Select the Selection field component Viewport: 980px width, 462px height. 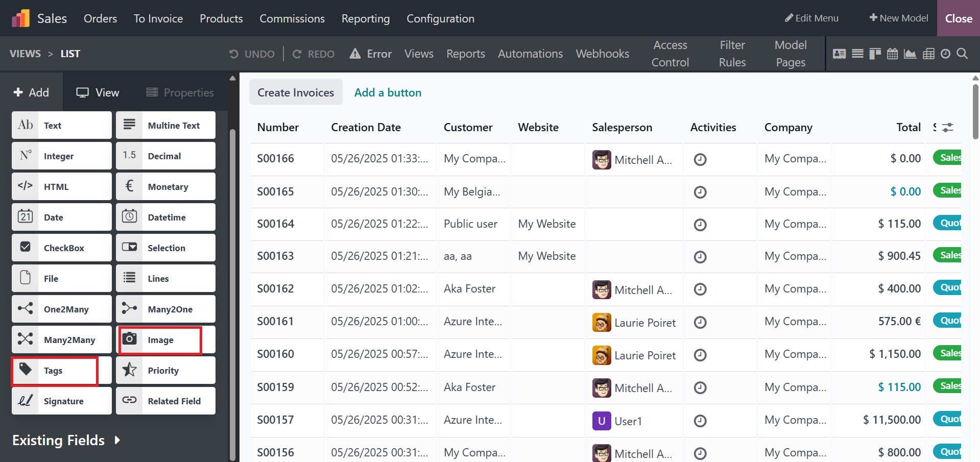pyautogui.click(x=165, y=248)
